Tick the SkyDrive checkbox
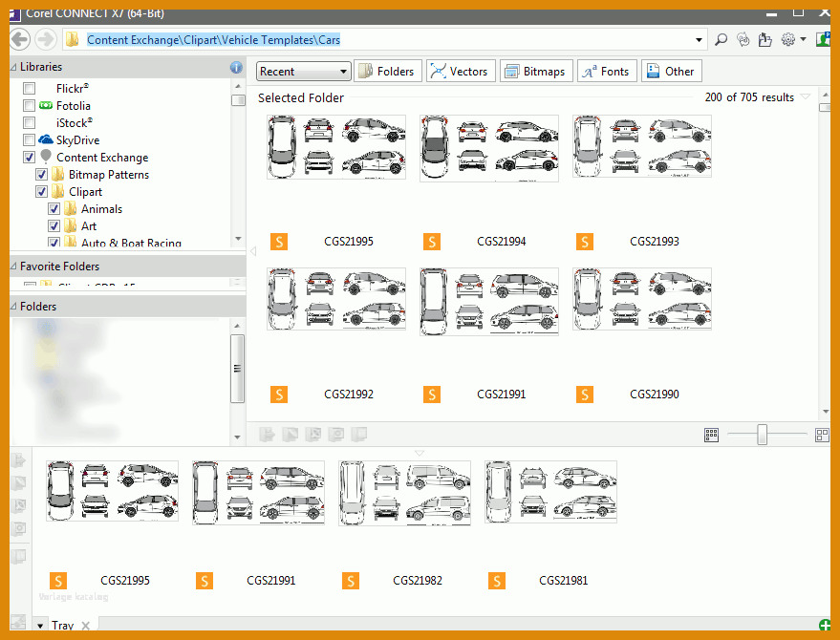This screenshot has height=640, width=840. (30, 139)
